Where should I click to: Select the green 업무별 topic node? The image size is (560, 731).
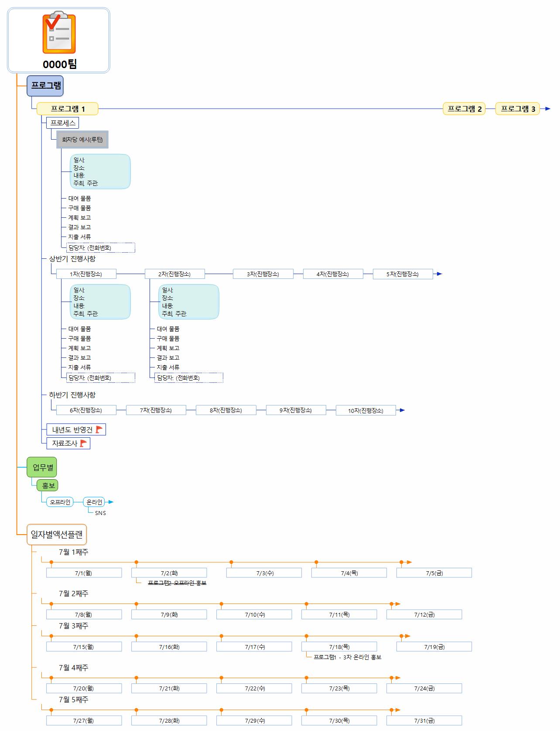click(42, 467)
